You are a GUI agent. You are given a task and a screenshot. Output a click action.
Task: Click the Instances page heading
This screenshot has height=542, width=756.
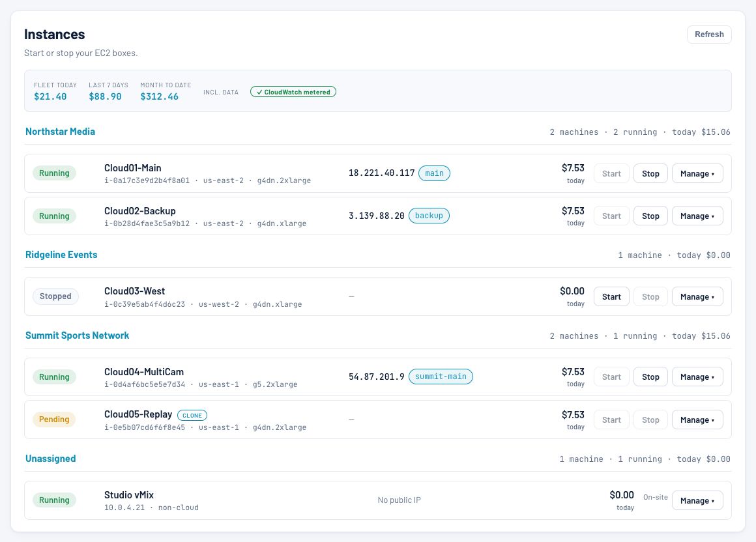pos(55,35)
